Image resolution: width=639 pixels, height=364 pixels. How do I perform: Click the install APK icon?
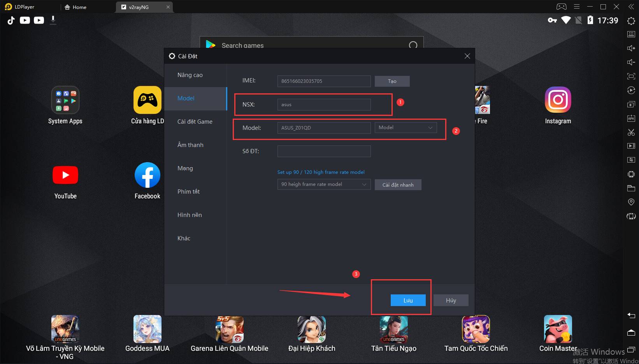pyautogui.click(x=631, y=118)
